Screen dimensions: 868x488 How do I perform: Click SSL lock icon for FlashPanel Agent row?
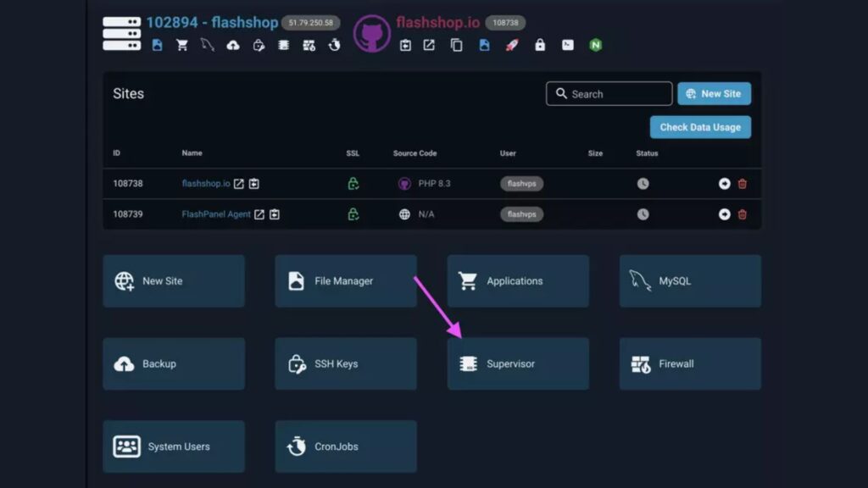click(353, 214)
